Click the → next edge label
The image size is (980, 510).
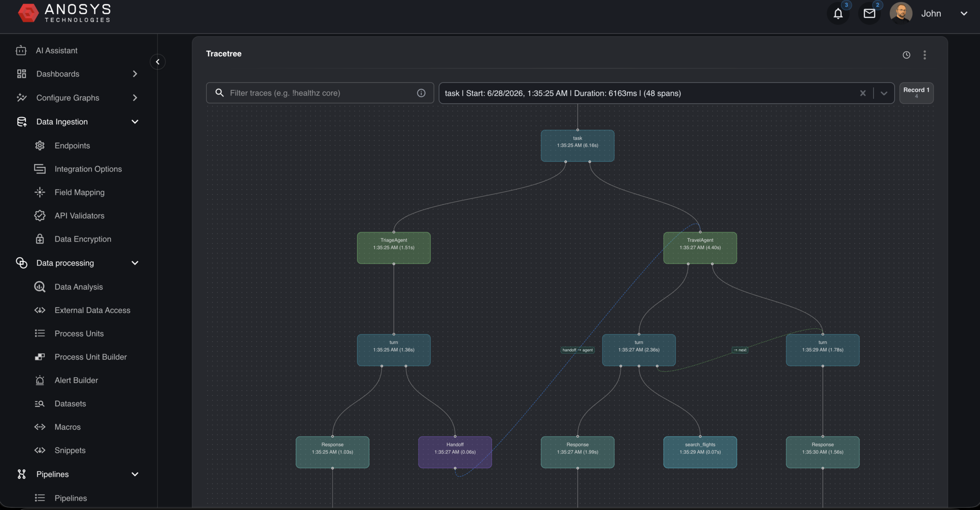[740, 350]
